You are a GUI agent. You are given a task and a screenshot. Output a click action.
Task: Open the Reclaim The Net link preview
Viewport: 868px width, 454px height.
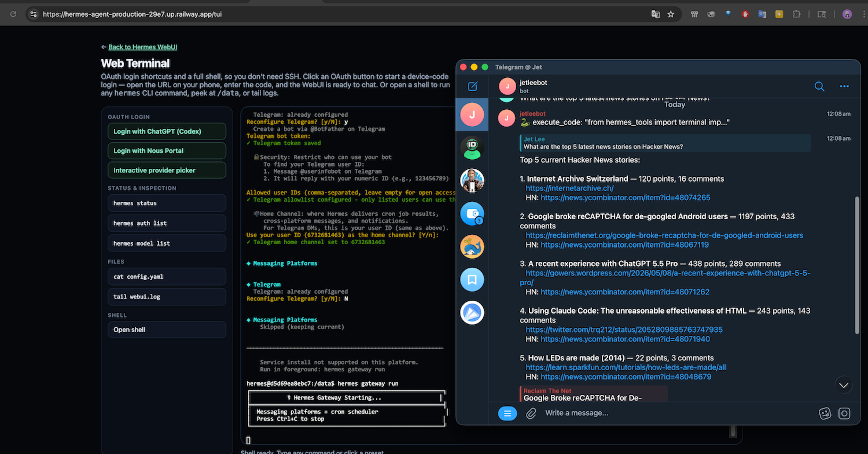pos(594,394)
